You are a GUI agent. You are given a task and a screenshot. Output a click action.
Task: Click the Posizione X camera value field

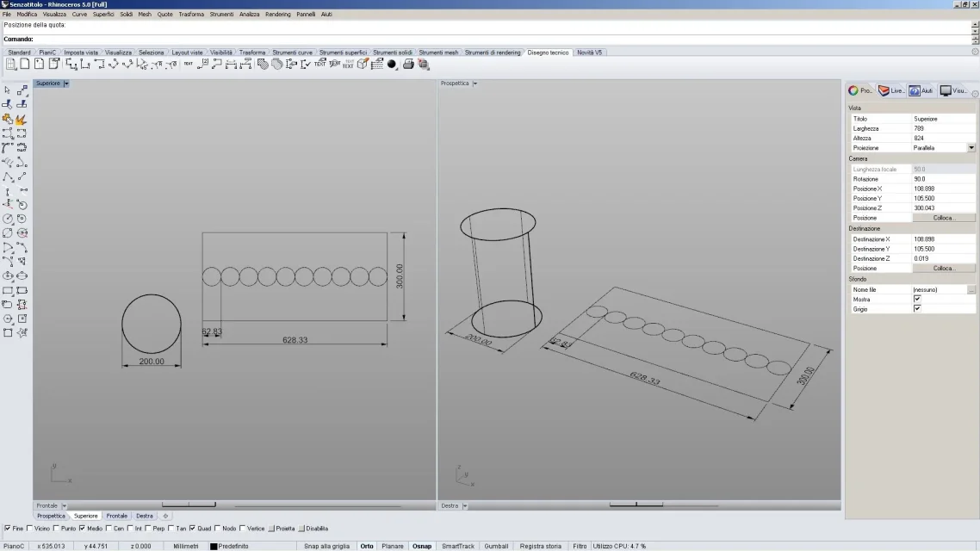tap(943, 189)
